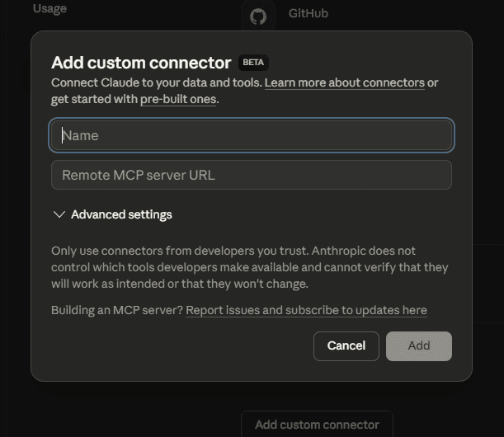
Task: Click the Add button in dialog
Action: [x=418, y=345]
